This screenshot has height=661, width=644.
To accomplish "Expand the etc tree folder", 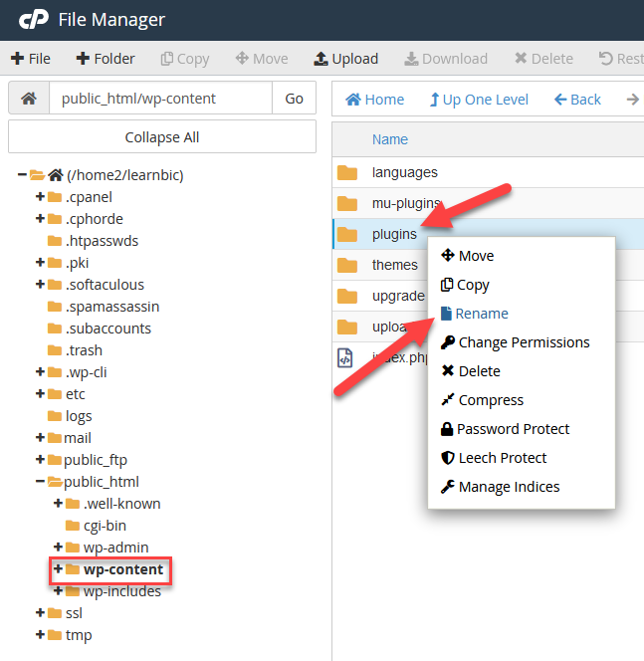I will tap(41, 394).
